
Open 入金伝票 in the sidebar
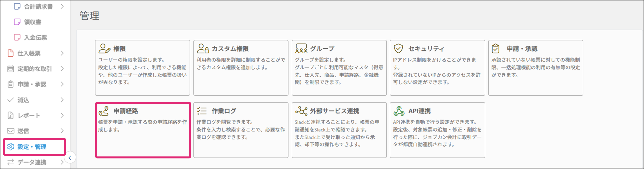36,38
